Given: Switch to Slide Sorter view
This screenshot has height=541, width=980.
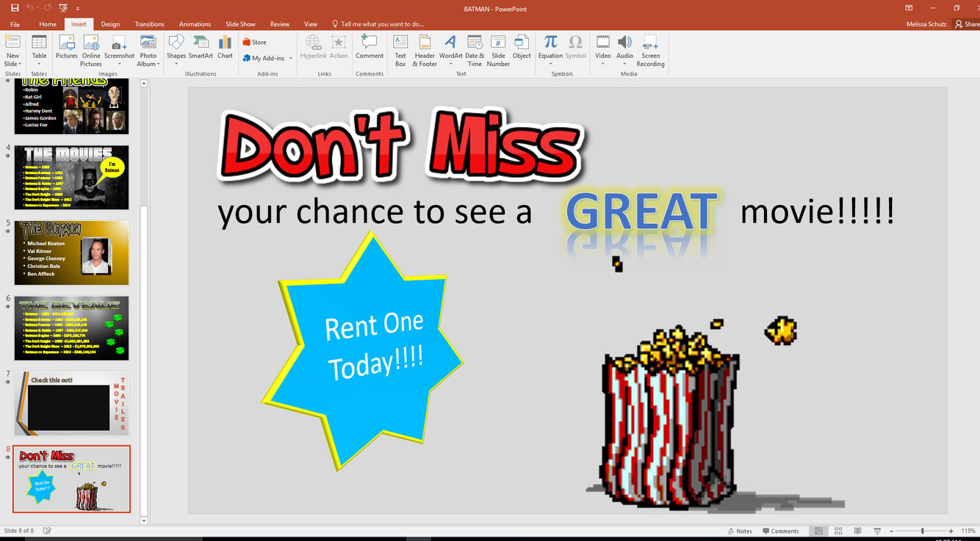Looking at the screenshot, I should pos(838,531).
